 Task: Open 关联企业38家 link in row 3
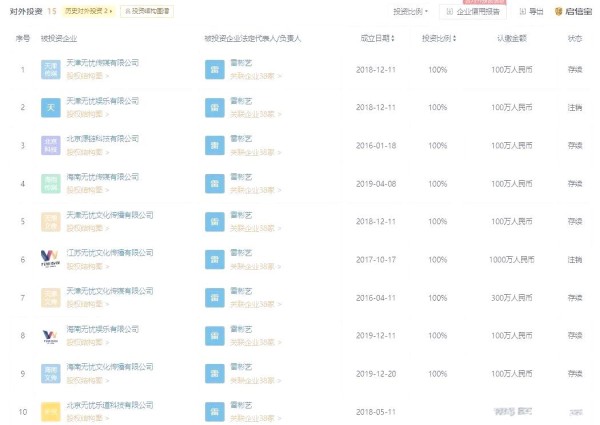pos(256,152)
